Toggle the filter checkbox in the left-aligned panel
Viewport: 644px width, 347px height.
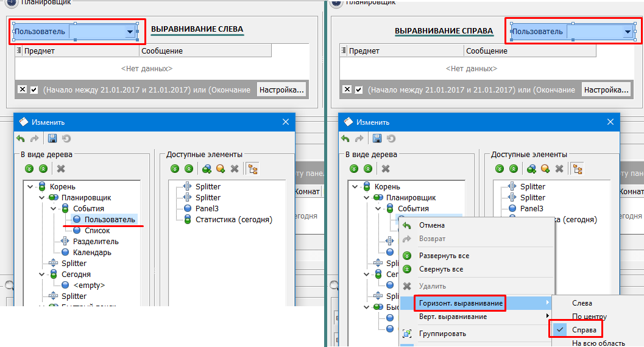(34, 90)
